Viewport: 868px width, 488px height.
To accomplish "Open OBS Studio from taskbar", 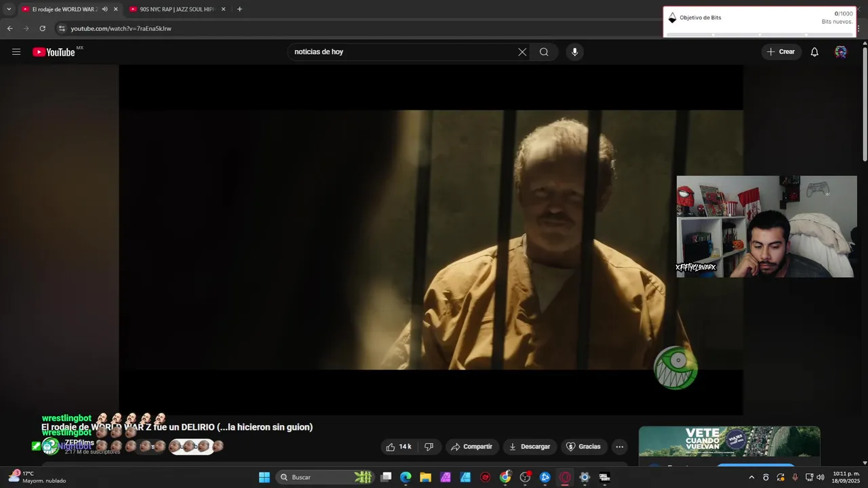I will click(525, 477).
